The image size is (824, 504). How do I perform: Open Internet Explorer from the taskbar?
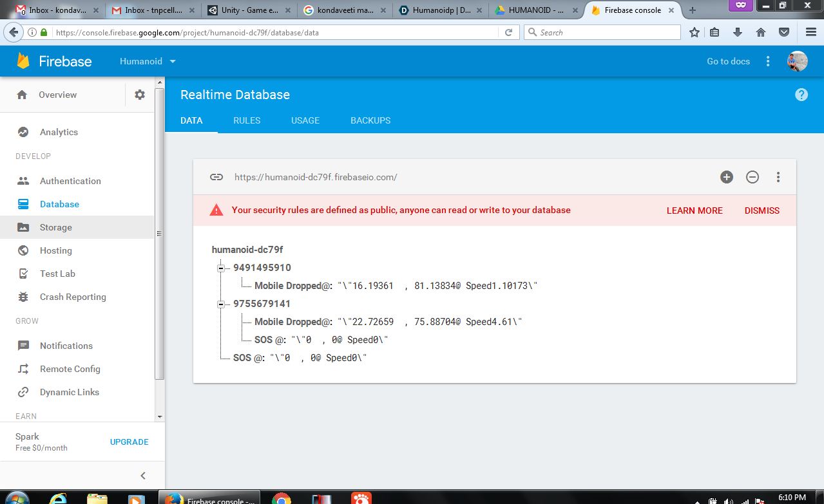[59, 499]
